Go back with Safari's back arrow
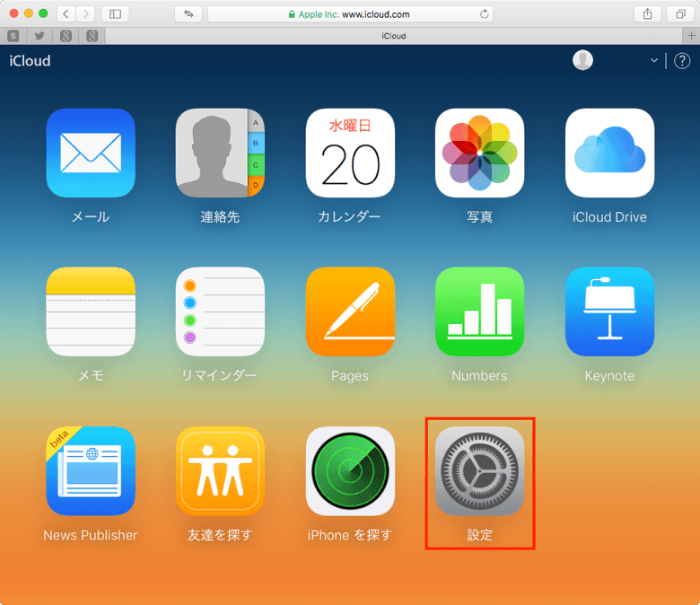 66,13
